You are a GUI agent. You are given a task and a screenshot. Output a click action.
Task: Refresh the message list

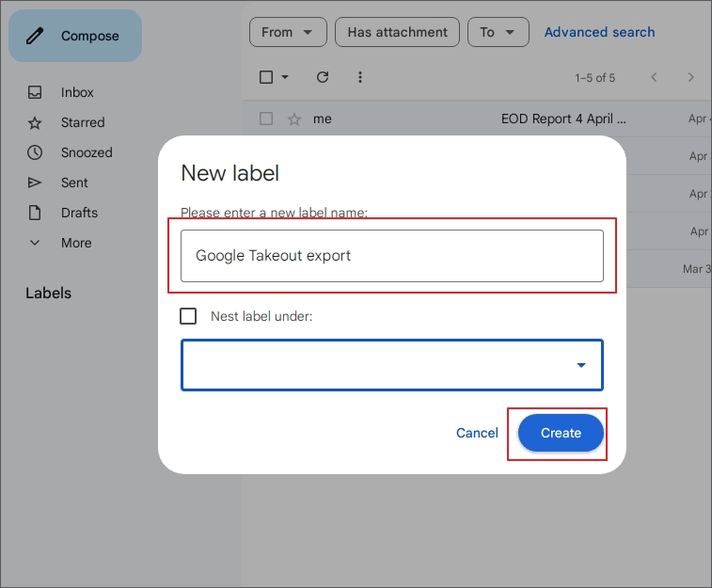(323, 77)
